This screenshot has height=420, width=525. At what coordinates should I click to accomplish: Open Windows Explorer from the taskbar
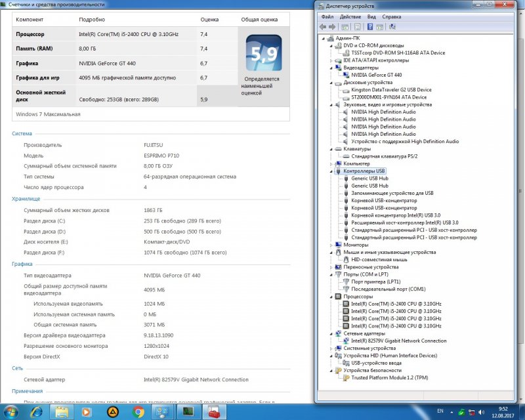coord(63,412)
